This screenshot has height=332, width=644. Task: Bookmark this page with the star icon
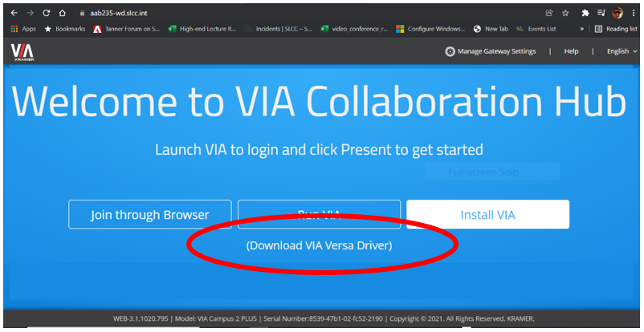click(x=565, y=13)
